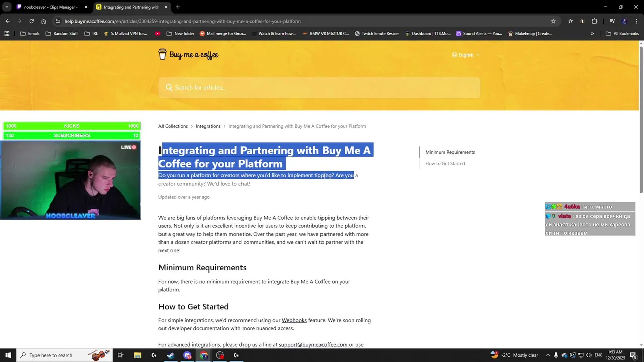Open the clock showing 1:53 AM
The height and width of the screenshot is (362, 644).
pos(615,355)
